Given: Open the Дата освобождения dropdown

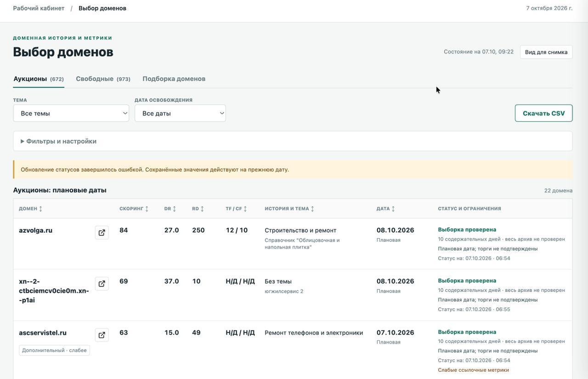Looking at the screenshot, I should coord(180,113).
